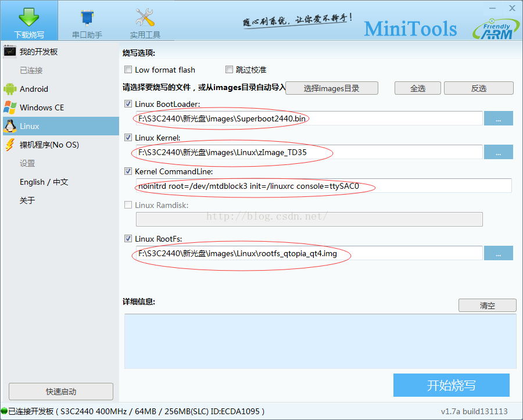Click version text v1.7a build131113
523x420 pixels.
(474, 411)
